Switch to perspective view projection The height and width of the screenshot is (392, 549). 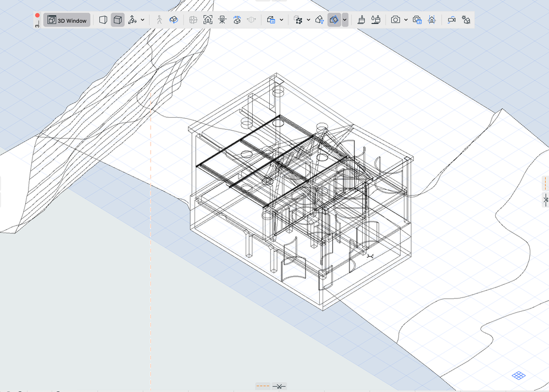[103, 20]
